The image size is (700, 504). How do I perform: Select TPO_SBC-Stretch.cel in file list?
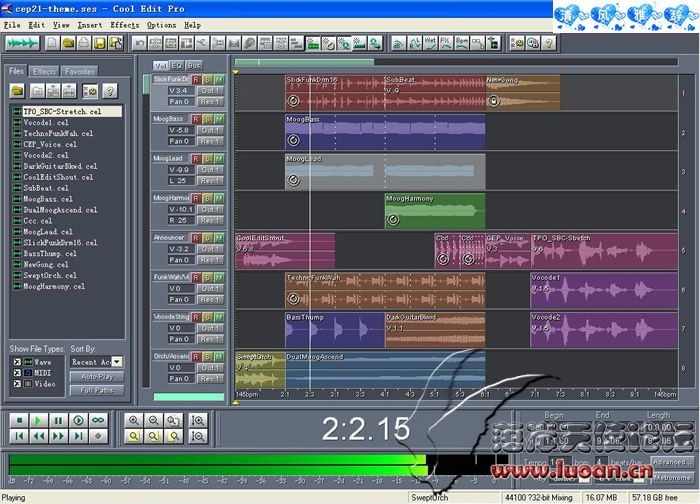(67, 112)
